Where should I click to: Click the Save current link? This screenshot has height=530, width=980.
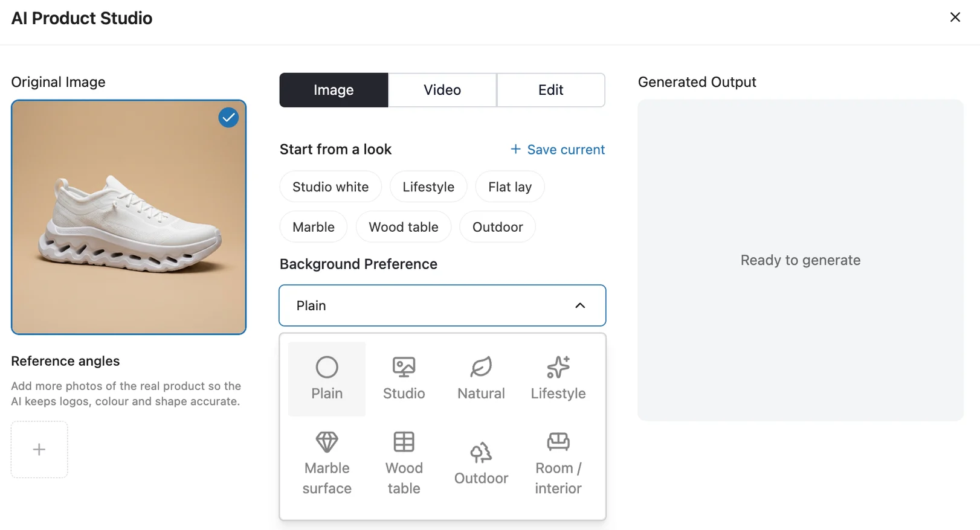[x=557, y=149]
